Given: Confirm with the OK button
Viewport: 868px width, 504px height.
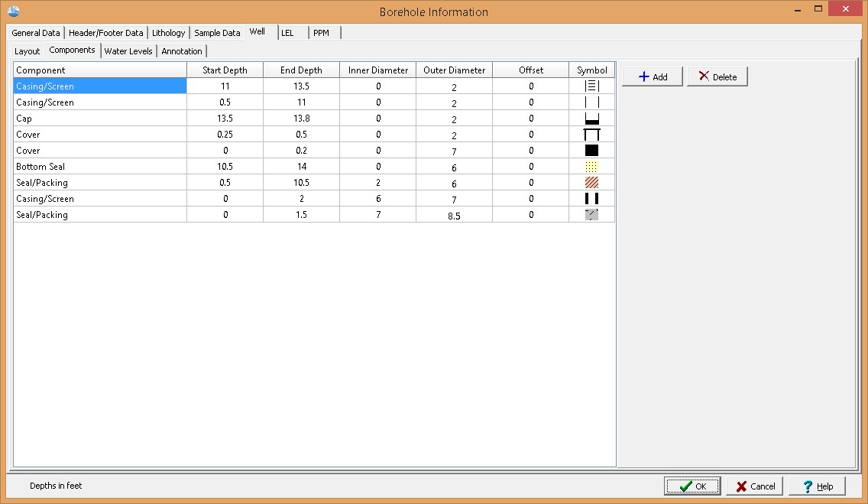Looking at the screenshot, I should click(692, 486).
